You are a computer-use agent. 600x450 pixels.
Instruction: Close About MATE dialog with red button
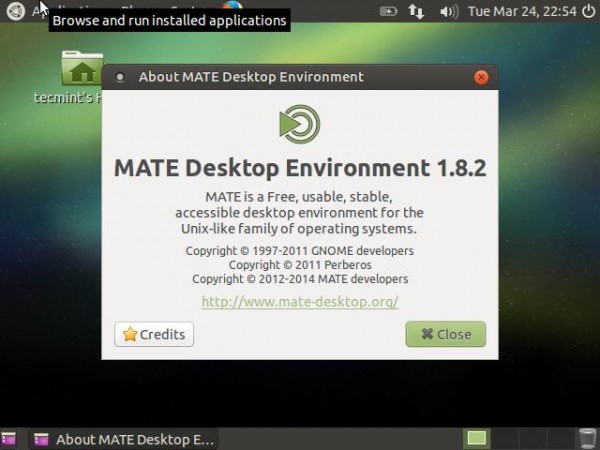coord(481,77)
